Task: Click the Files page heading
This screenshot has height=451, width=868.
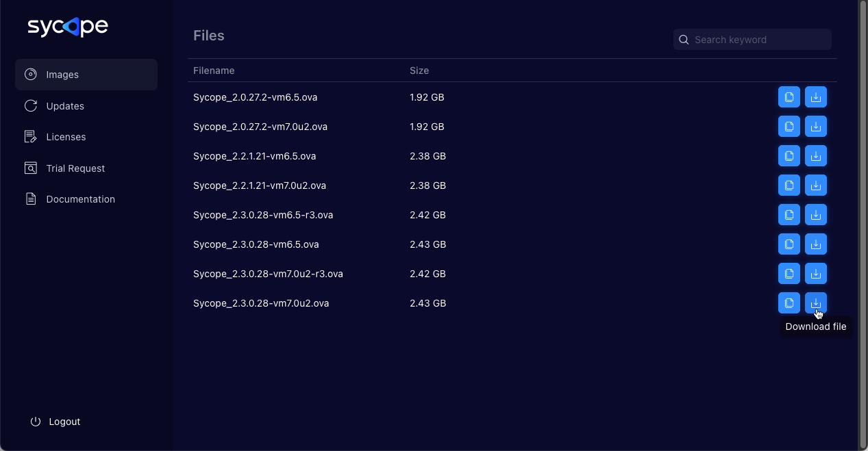Action: [209, 36]
